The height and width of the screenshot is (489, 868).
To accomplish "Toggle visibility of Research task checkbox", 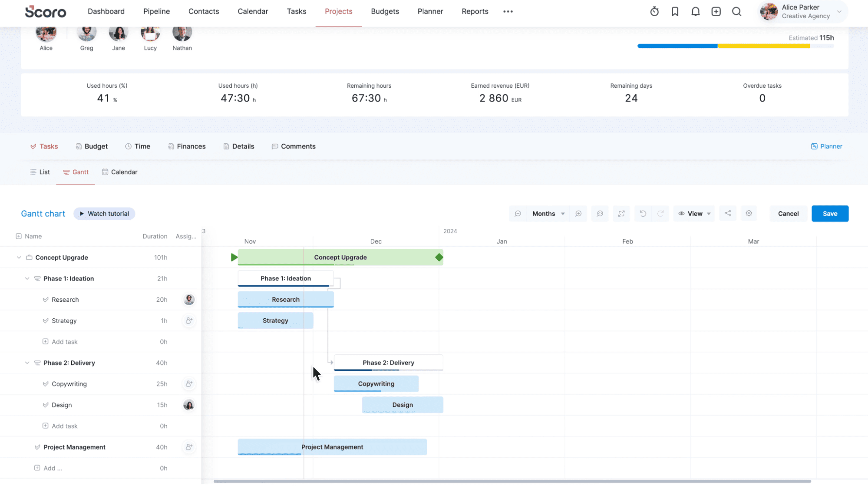I will pos(45,299).
